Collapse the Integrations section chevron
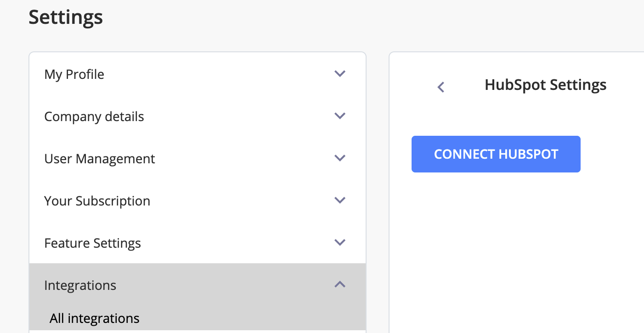Screen dimensions: 644x333 coord(340,284)
